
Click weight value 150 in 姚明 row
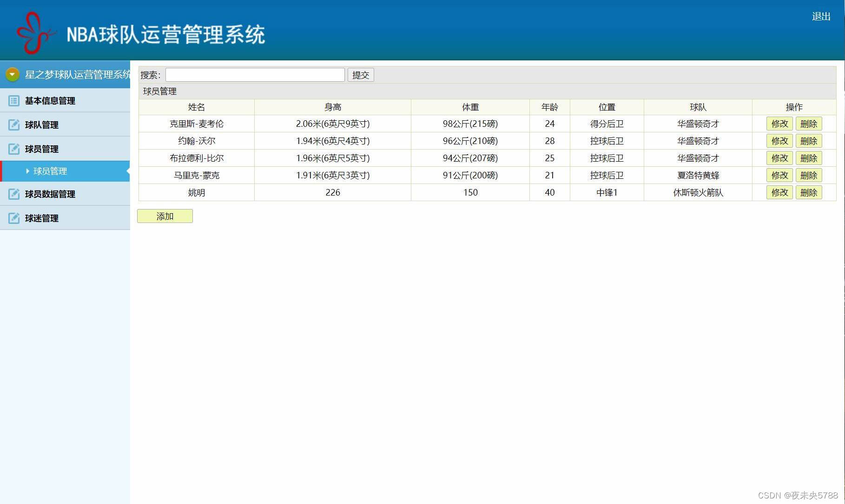[470, 193]
